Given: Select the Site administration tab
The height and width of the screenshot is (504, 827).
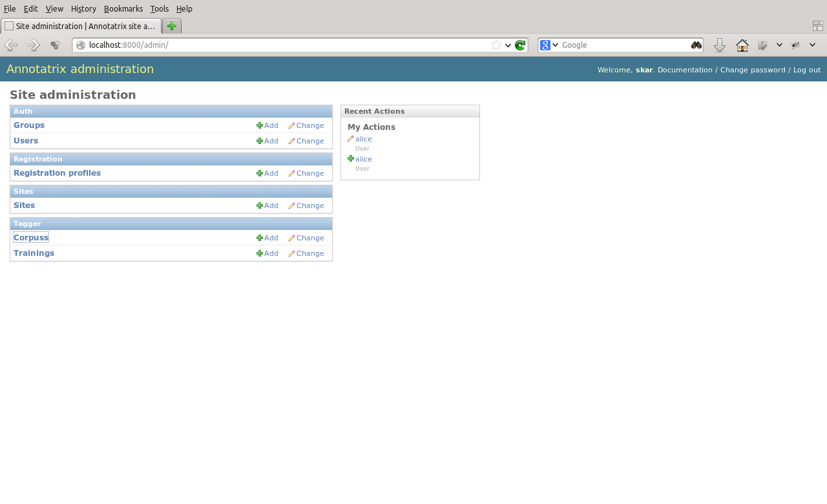Looking at the screenshot, I should 81,26.
